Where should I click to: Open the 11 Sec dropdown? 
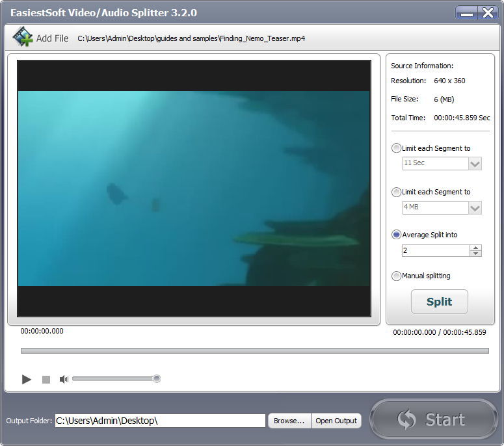tap(475, 164)
